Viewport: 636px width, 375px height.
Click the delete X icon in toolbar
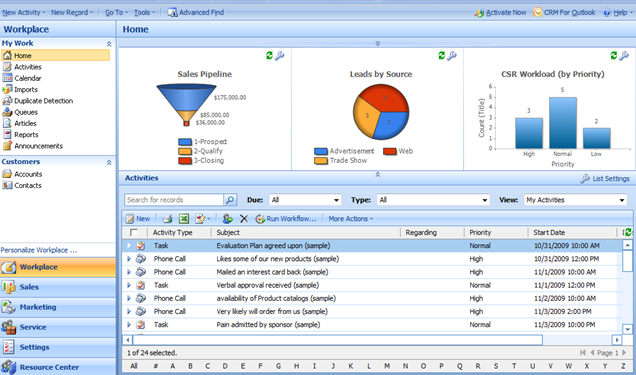244,219
